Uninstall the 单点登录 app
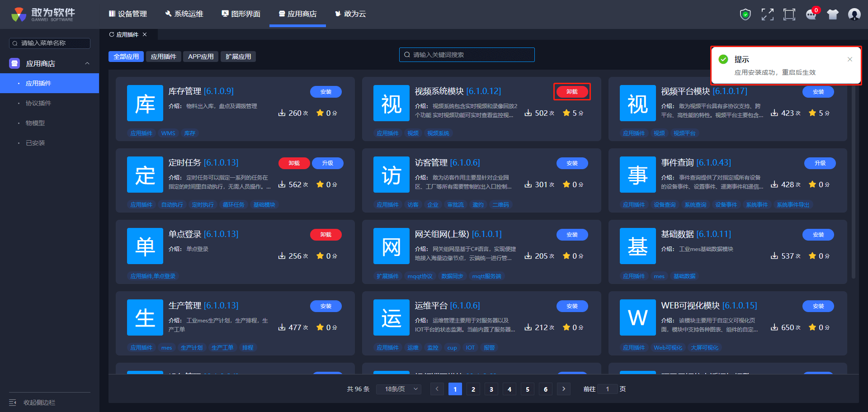Viewport: 868px width, 412px height. (x=326, y=235)
